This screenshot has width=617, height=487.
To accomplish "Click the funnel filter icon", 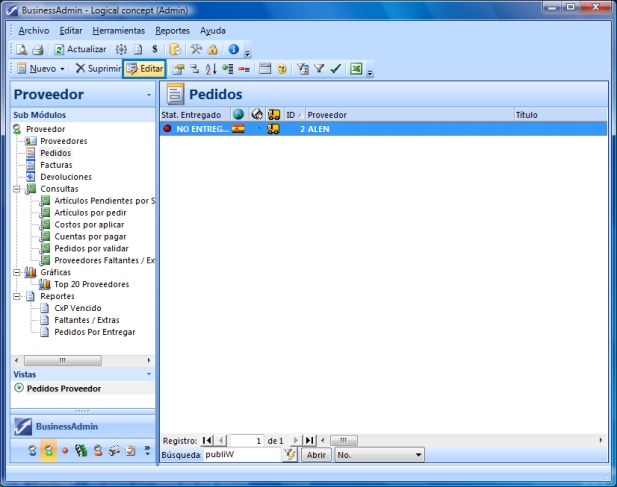I will [x=320, y=69].
